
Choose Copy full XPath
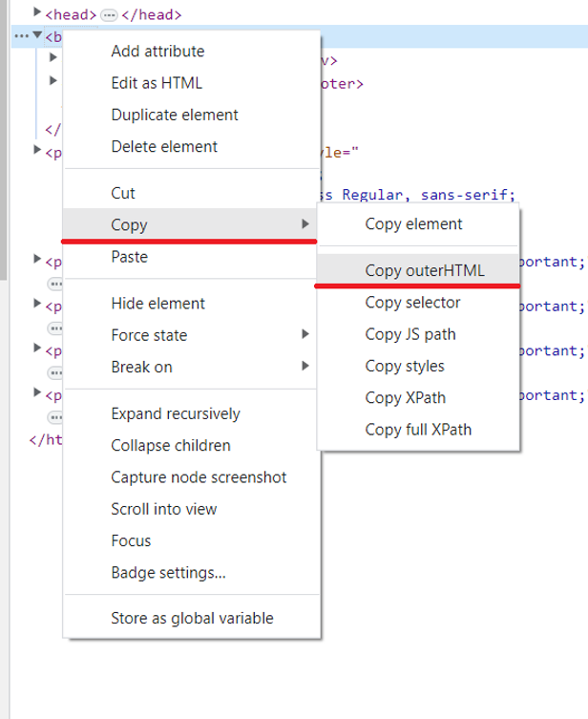tap(418, 429)
